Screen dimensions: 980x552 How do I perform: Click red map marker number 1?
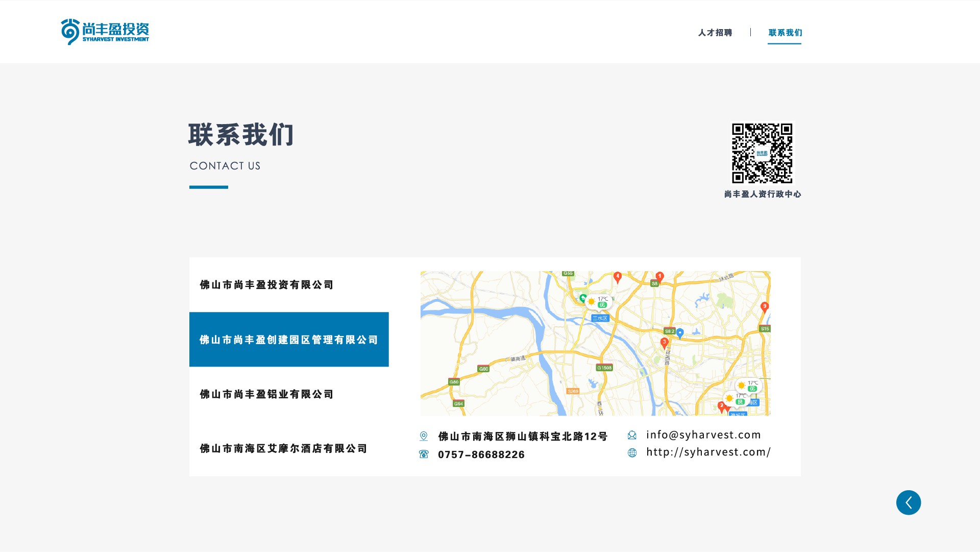click(659, 277)
